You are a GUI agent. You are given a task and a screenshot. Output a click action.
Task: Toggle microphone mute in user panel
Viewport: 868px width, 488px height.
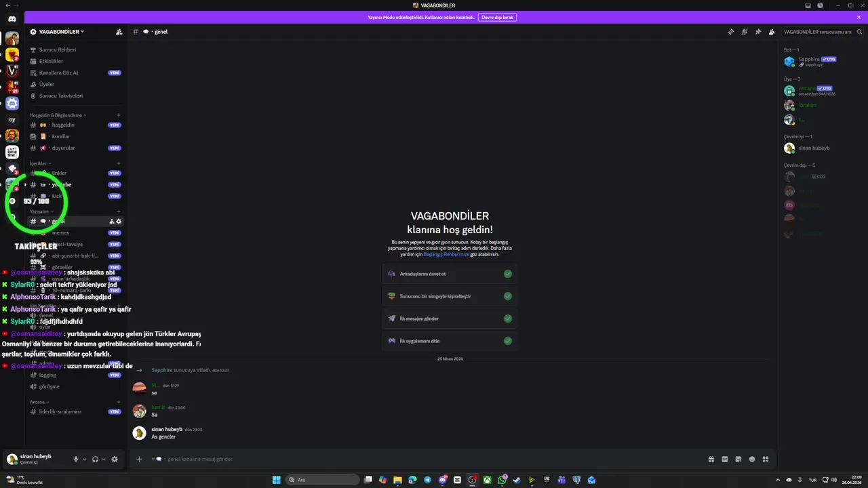76,460
